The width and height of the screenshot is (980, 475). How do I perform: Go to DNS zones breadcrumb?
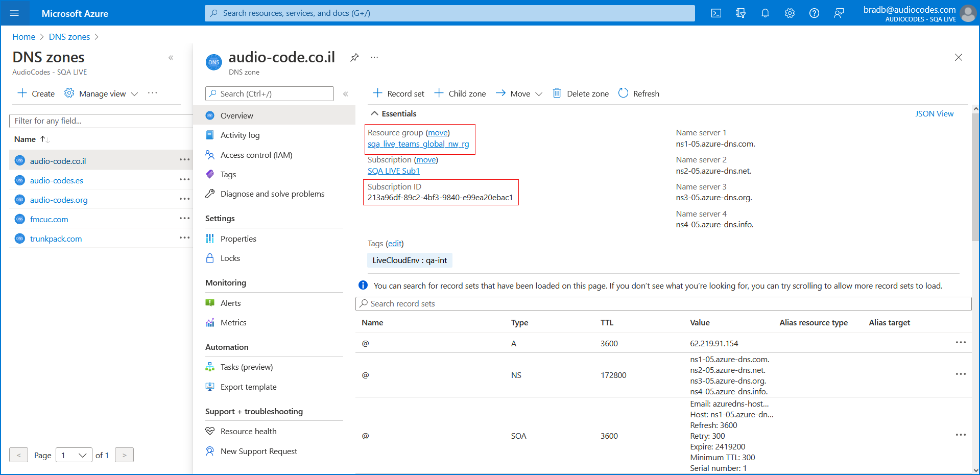[x=69, y=37]
